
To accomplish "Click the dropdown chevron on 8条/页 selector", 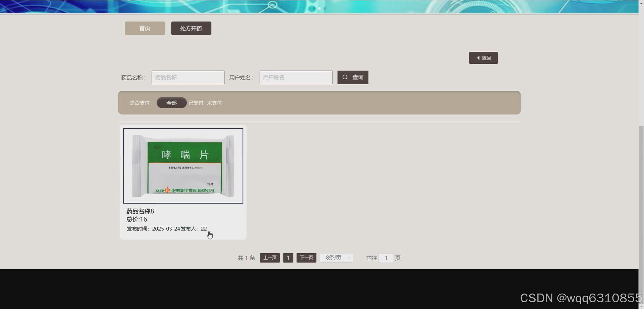I will (x=348, y=258).
